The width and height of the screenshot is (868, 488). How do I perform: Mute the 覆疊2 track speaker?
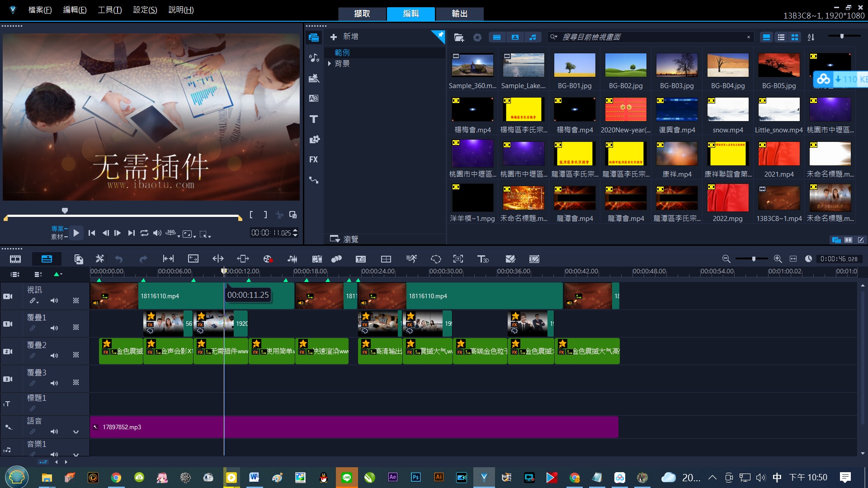[x=54, y=356]
